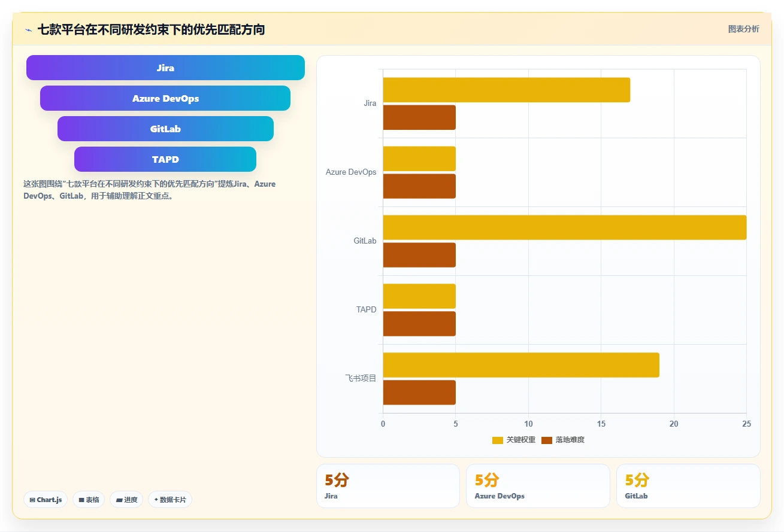784x532 pixels.
Task: Click the x-axis value 15
Action: point(601,424)
